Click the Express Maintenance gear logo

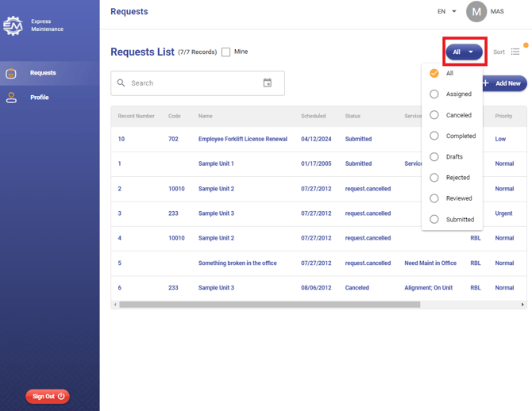[13, 26]
